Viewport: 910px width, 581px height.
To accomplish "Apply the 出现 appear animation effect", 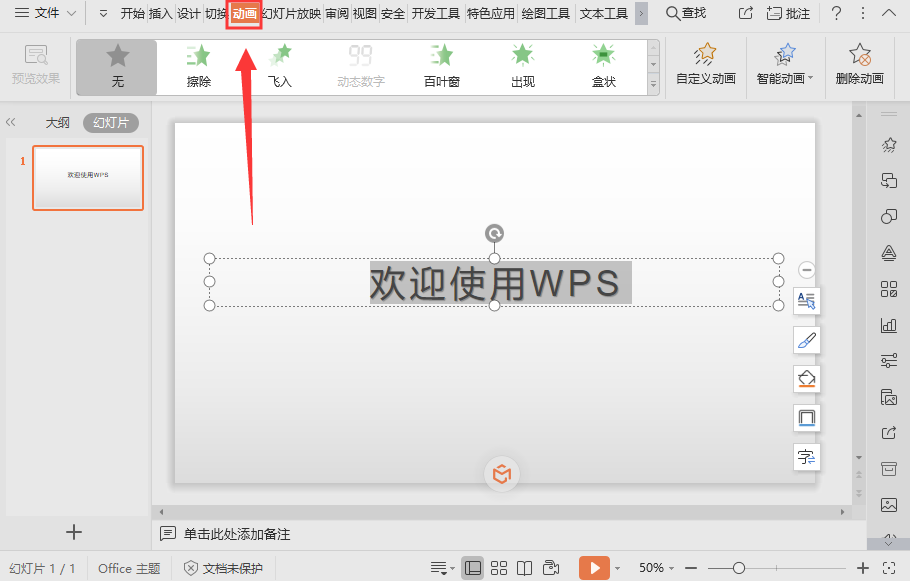I will [x=523, y=67].
